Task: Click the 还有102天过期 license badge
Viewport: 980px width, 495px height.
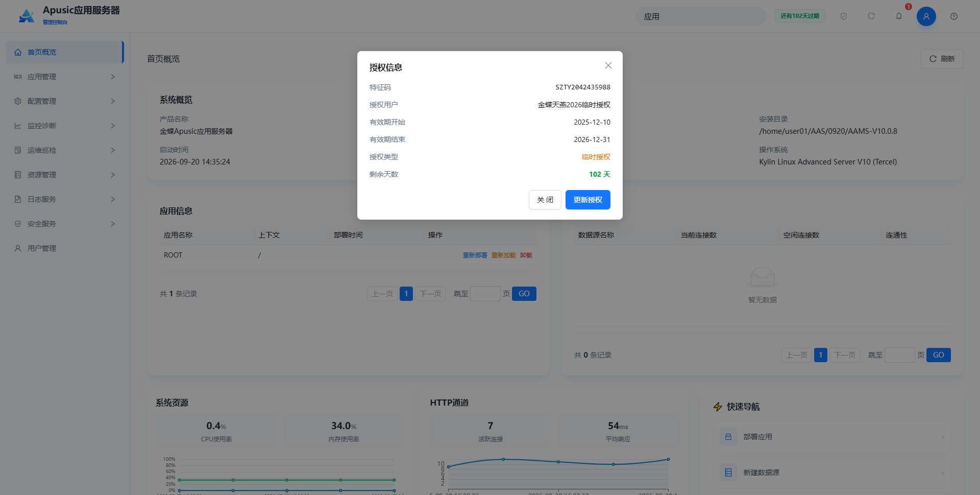Action: 800,16
